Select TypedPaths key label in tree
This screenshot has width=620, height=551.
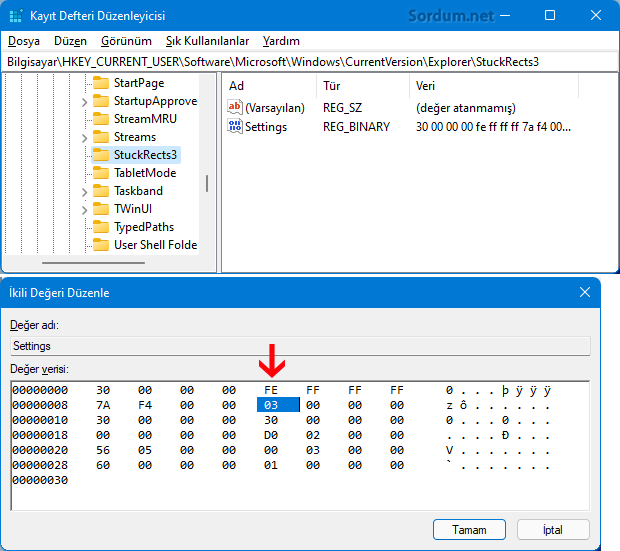pyautogui.click(x=144, y=227)
